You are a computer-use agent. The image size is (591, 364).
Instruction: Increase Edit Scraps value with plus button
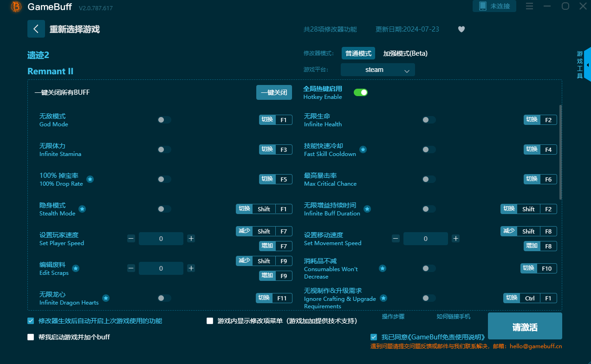click(191, 268)
